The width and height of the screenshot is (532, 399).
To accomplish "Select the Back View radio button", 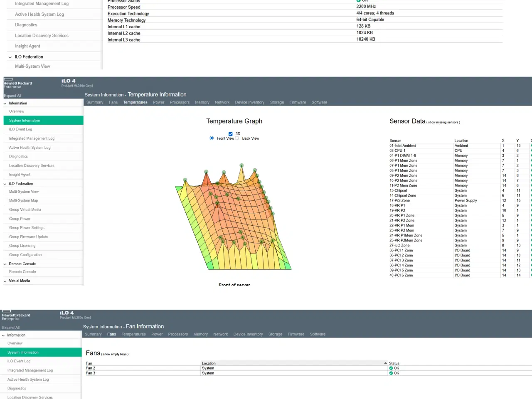I will tap(237, 138).
